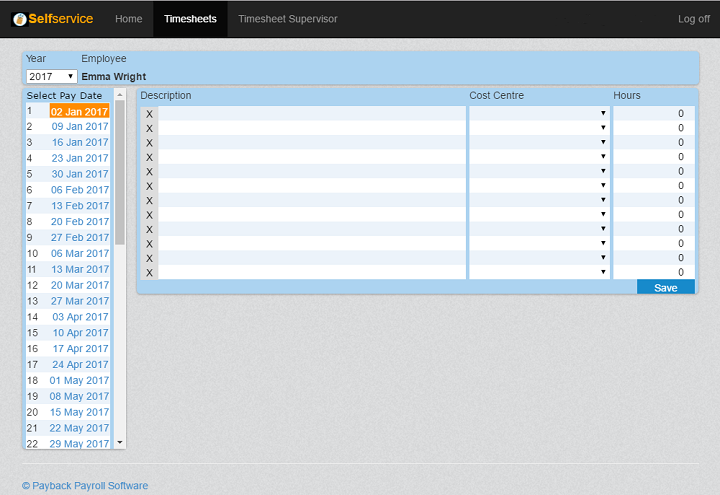Focus the first row Hours field
This screenshot has width=720, height=495.
tap(653, 114)
